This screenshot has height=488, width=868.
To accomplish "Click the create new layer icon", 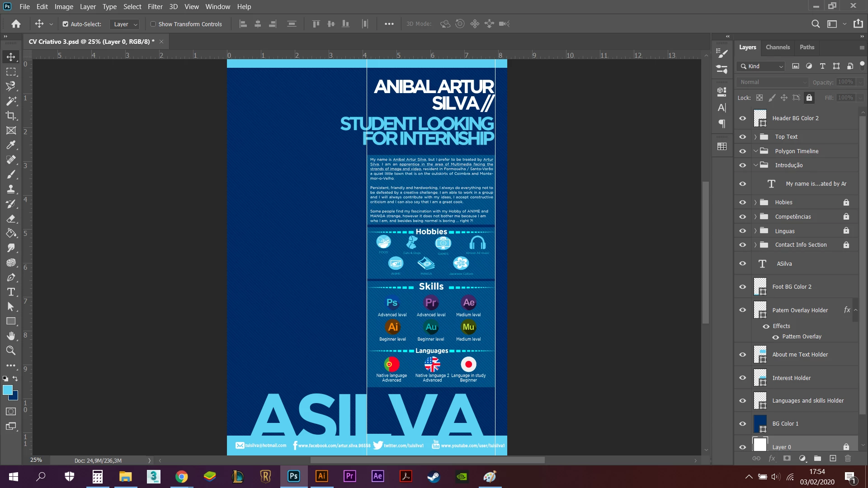I will pyautogui.click(x=833, y=458).
